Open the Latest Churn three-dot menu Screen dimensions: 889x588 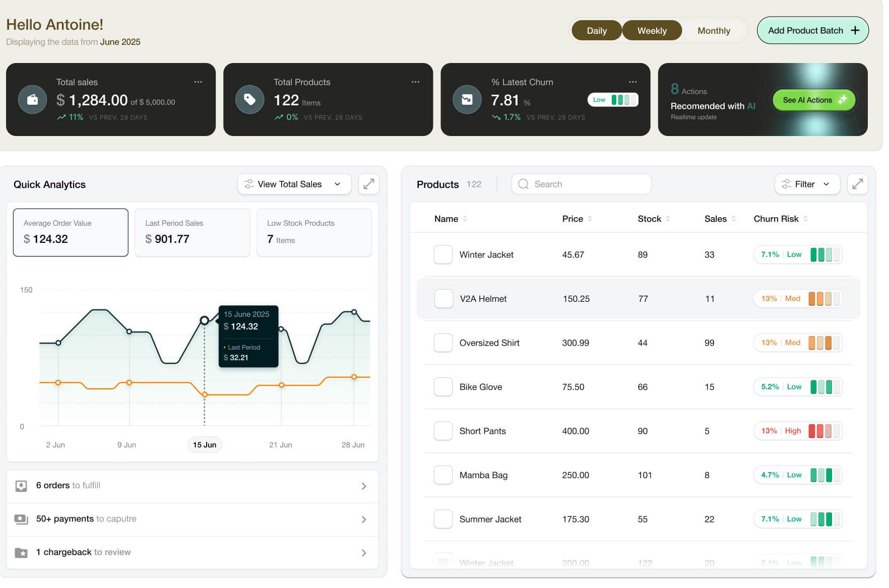(632, 82)
